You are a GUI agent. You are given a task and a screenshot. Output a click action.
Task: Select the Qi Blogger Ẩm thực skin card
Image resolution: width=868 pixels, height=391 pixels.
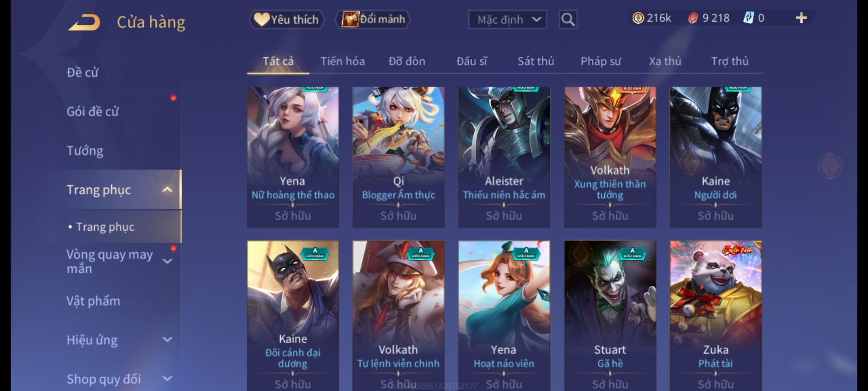tap(399, 157)
